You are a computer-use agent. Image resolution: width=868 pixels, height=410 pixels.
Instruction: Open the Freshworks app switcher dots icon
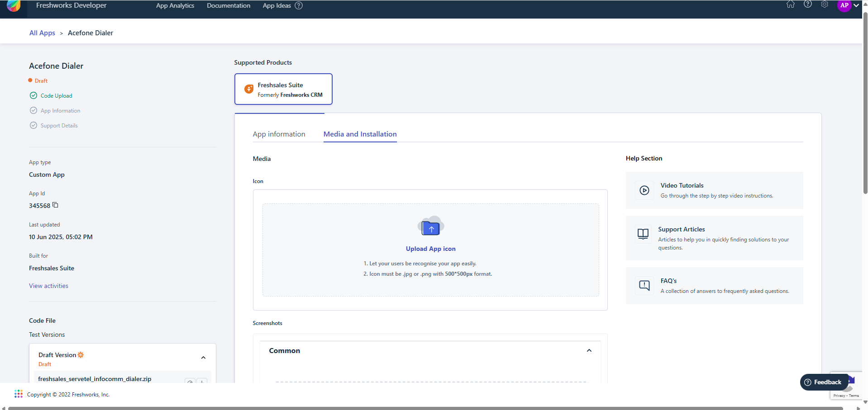pyautogui.click(x=19, y=394)
